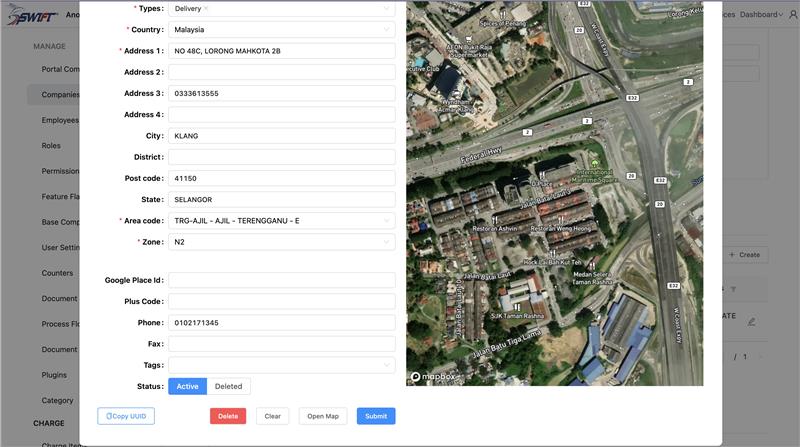This screenshot has width=800, height=447.
Task: Open Counters in sidebar
Action: pyautogui.click(x=57, y=273)
